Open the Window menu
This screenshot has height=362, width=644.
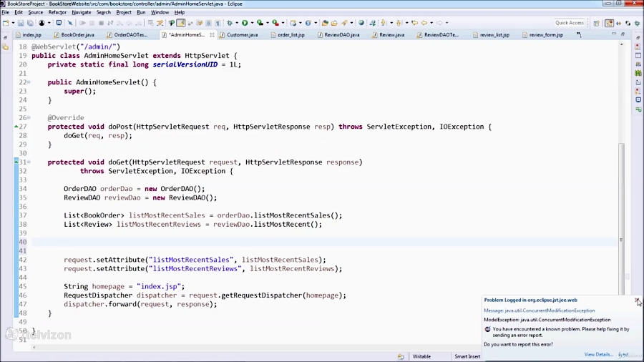point(160,12)
